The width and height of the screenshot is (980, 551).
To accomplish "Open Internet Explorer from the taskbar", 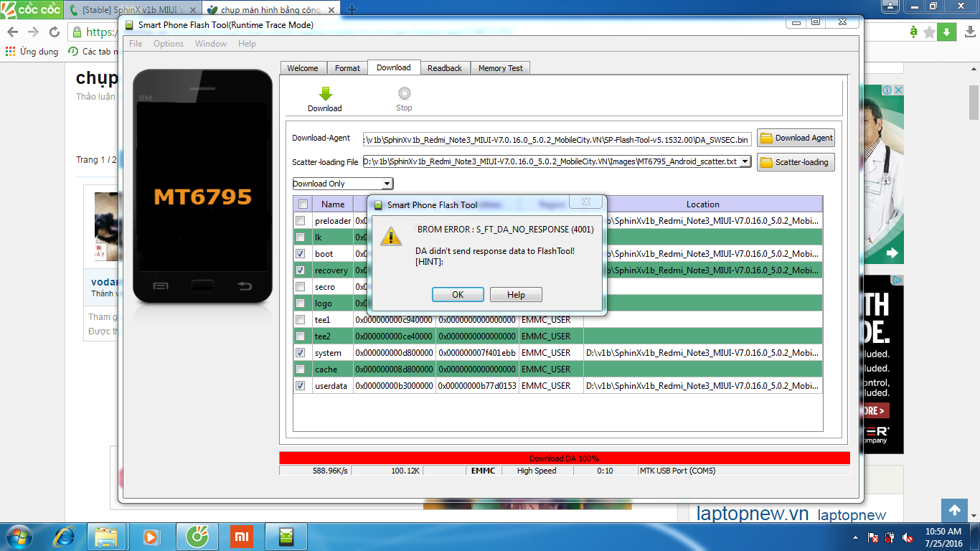I will 65,536.
